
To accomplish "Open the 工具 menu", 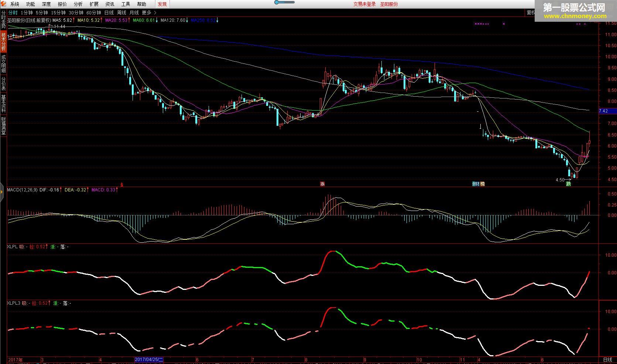I will tap(126, 4).
